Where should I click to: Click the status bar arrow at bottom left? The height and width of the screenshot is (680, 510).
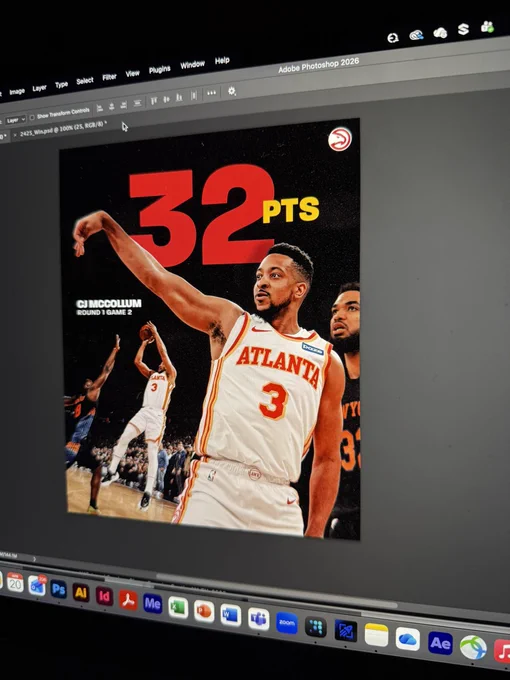coord(35,559)
